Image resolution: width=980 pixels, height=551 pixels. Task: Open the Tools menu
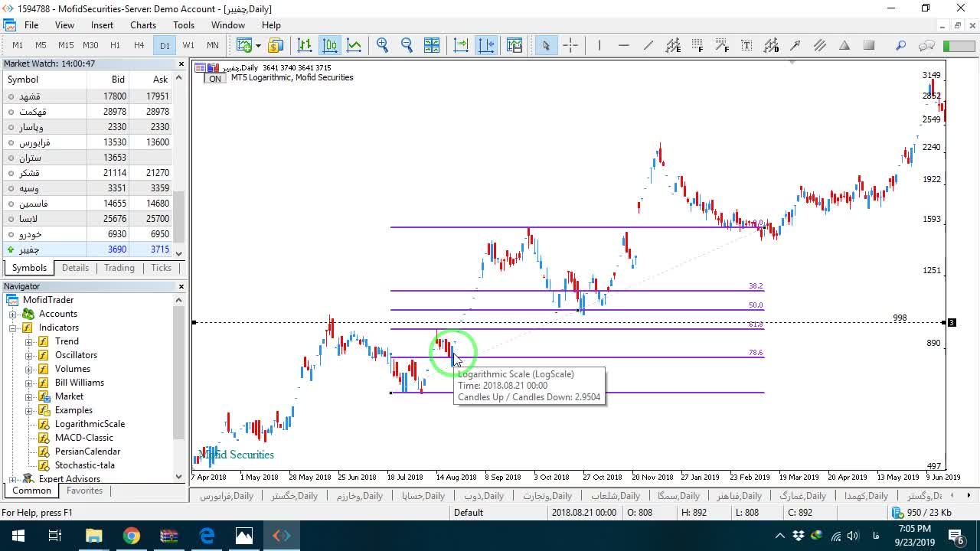click(x=184, y=25)
